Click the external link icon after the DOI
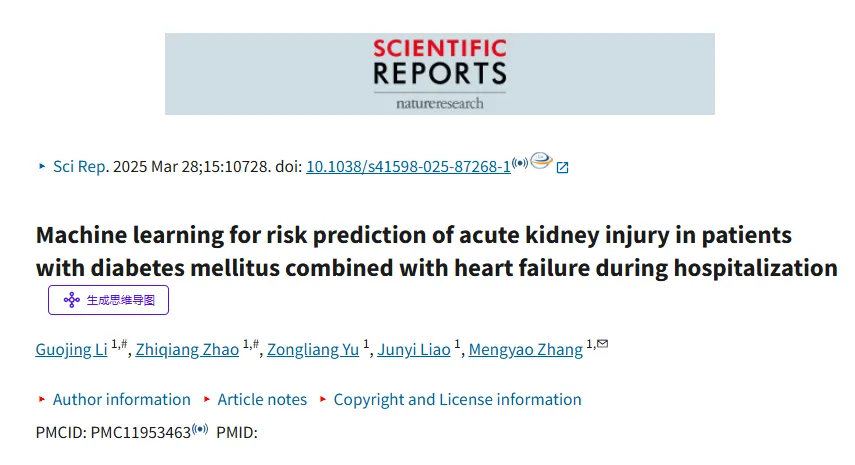 562,167
